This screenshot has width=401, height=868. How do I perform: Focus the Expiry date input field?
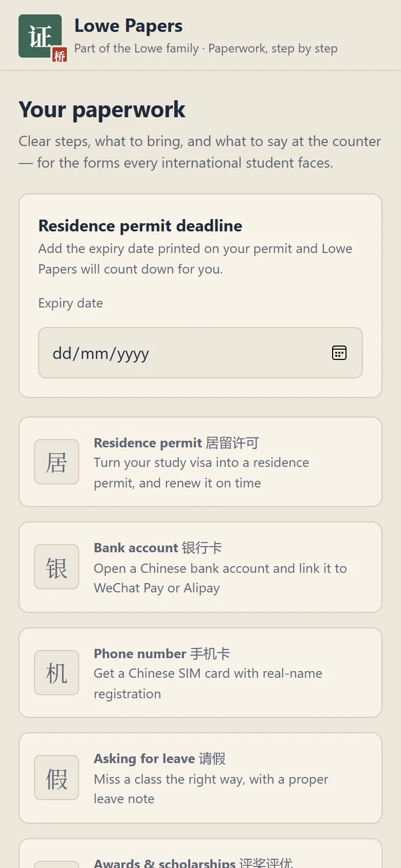(x=200, y=353)
